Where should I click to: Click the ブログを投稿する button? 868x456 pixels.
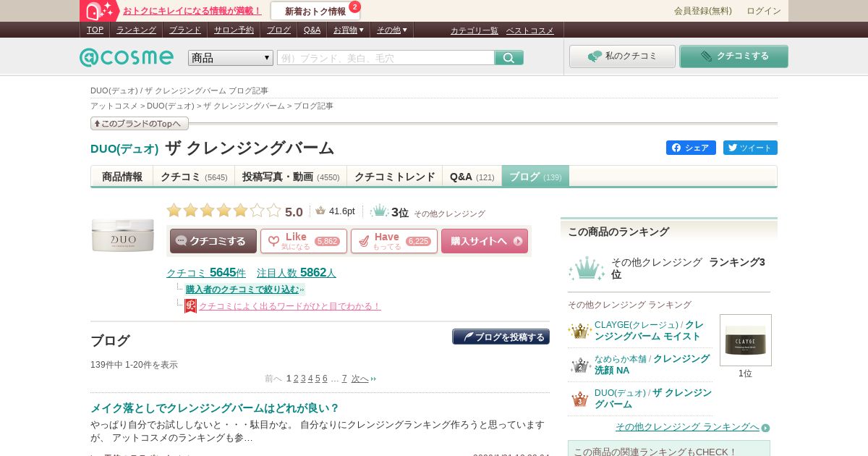501,337
